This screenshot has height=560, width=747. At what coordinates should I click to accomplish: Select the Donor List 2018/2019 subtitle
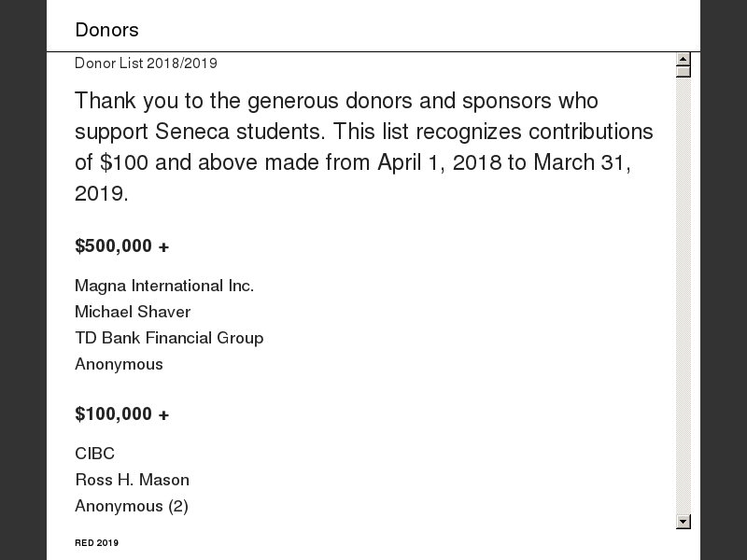(146, 63)
